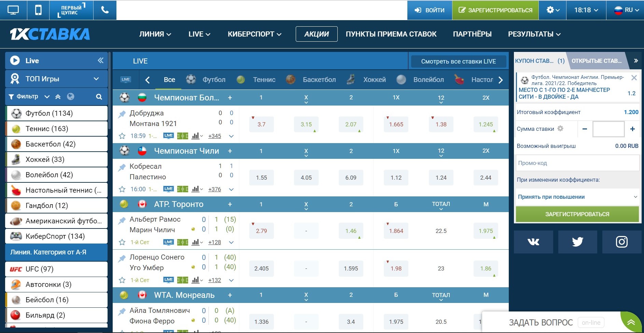Open statistics chart for Добруджа match
The image size is (644, 333).
(197, 136)
